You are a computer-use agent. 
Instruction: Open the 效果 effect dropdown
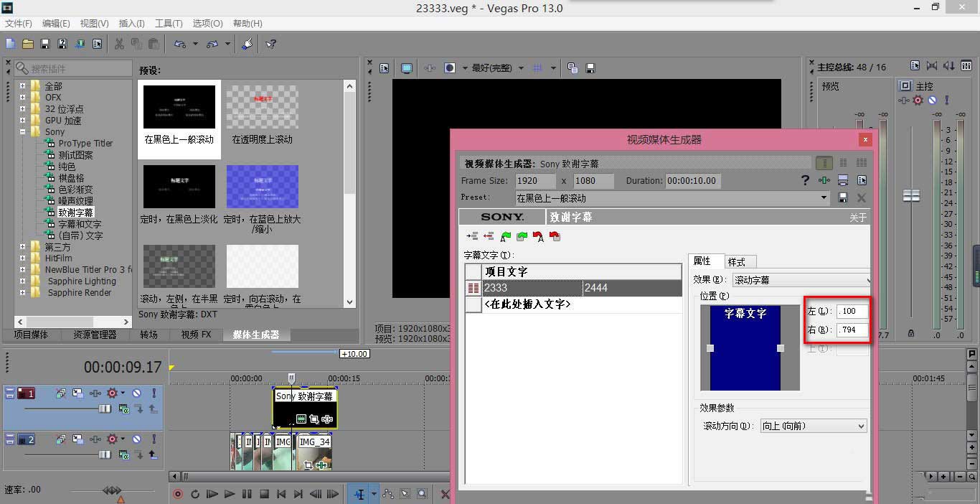click(x=801, y=280)
